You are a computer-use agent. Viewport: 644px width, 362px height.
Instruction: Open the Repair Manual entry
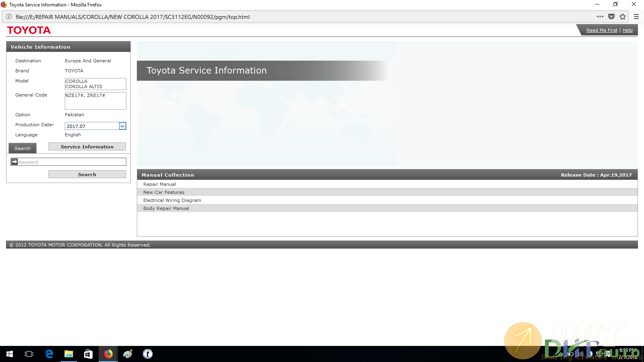[159, 184]
